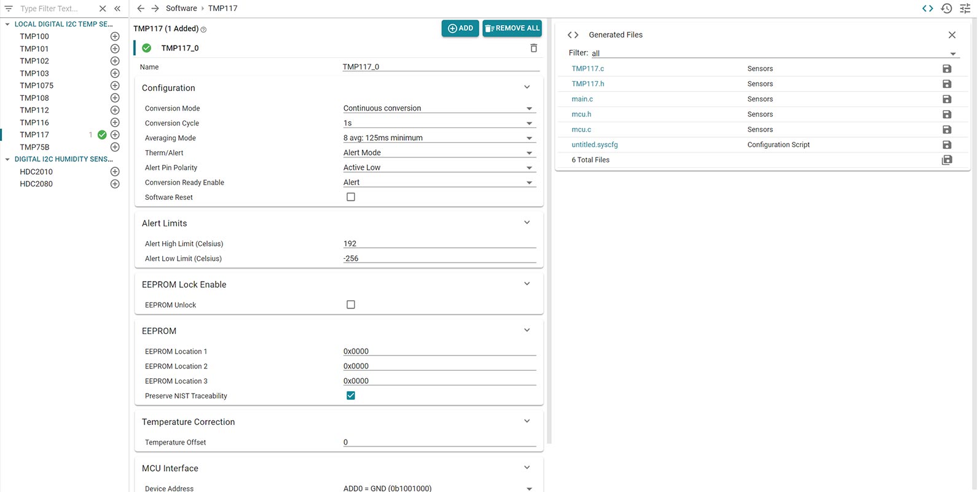Open the history icon in top toolbar

coord(947,9)
